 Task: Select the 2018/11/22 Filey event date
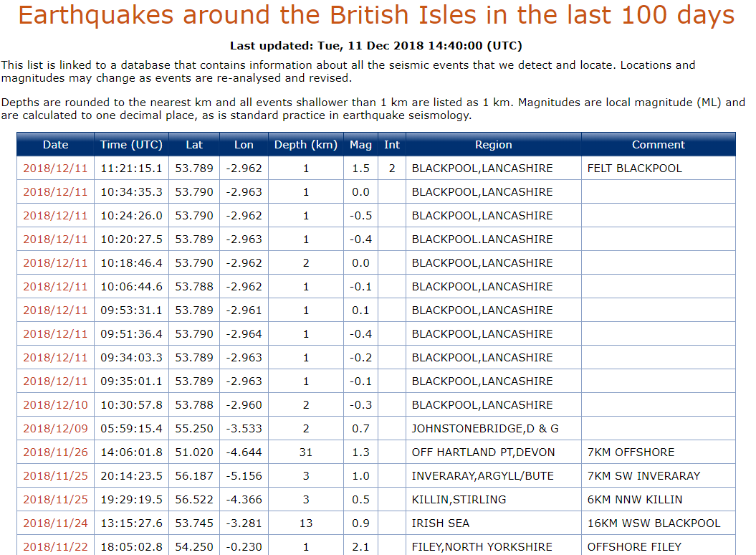(x=55, y=547)
